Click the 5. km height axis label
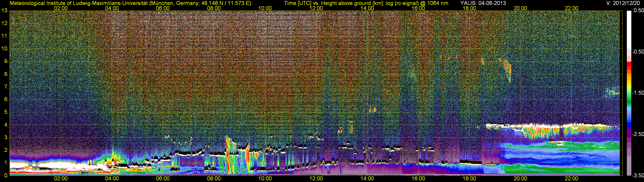The image size is (644, 182). 6,112
